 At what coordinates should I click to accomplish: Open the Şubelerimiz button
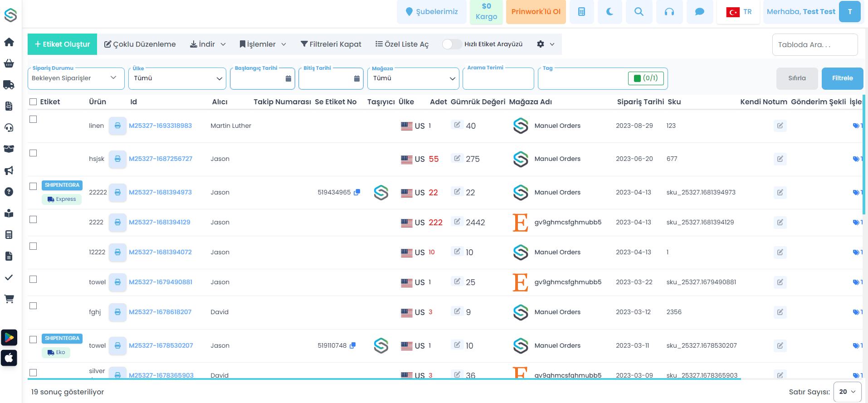[432, 12]
